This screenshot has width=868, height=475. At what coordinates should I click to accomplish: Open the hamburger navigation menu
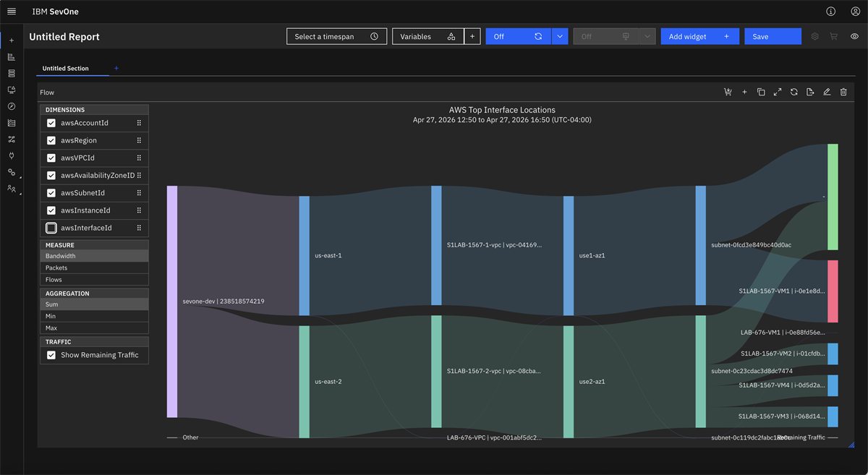12,12
